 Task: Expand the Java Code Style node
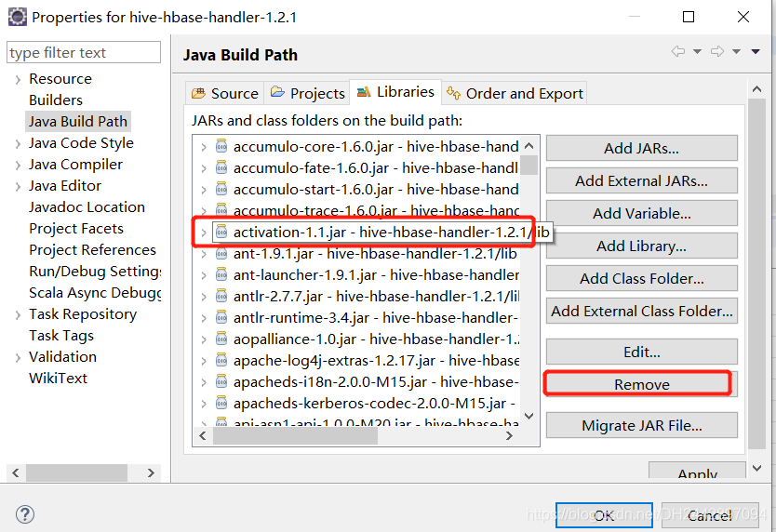click(18, 144)
